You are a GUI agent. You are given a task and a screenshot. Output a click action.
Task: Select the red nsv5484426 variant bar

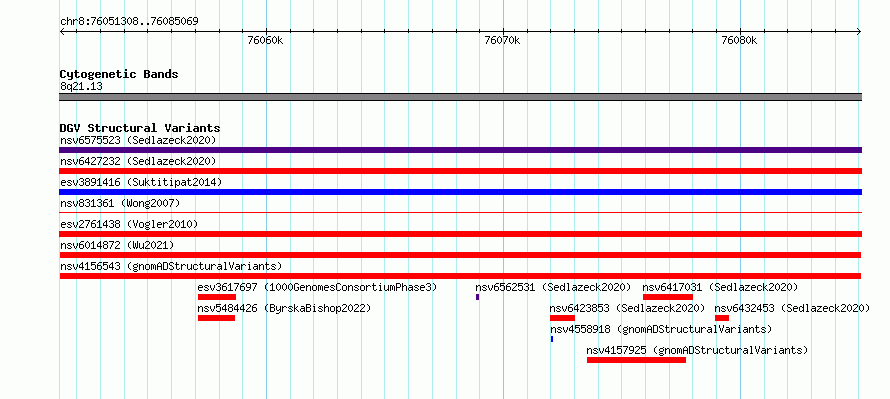(216, 318)
